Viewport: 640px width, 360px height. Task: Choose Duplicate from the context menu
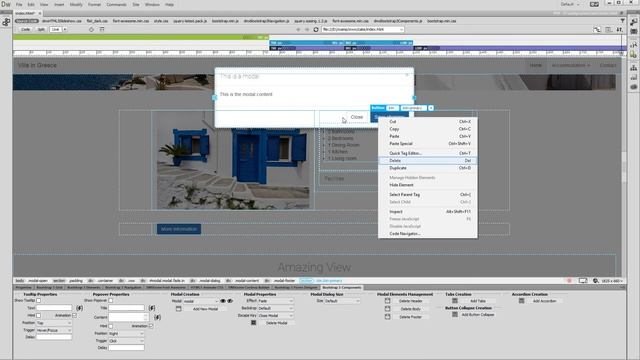coord(427,168)
